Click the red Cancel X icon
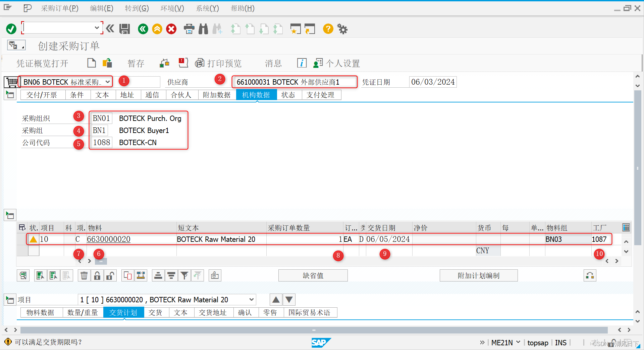 171,29
